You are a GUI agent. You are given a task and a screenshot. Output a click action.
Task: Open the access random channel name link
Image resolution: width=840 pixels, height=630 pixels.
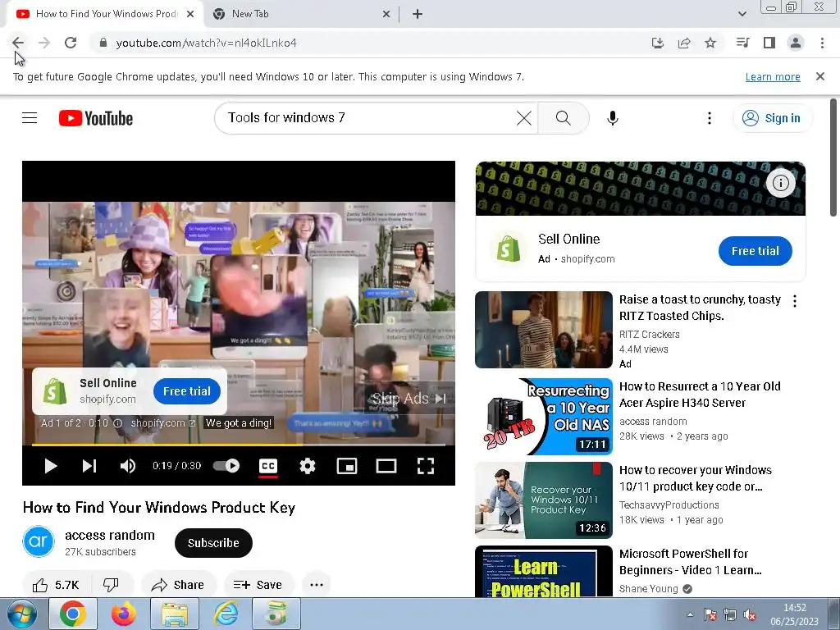tap(110, 535)
